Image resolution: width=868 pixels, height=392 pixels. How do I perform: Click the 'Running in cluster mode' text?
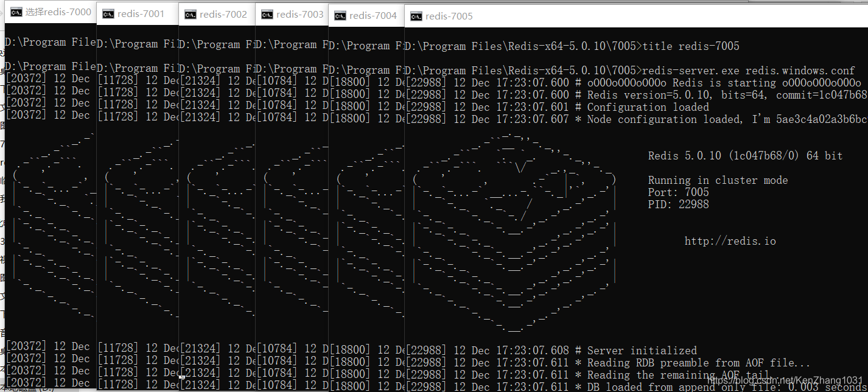[718, 180]
